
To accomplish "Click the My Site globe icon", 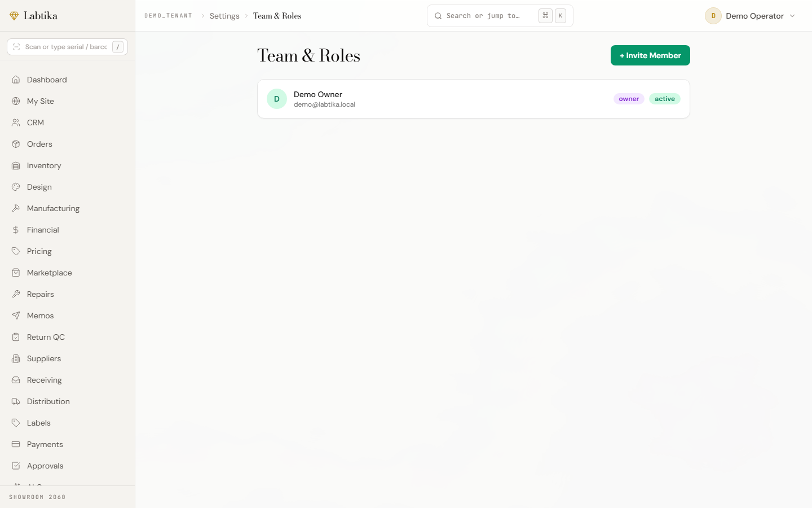I will tap(16, 101).
